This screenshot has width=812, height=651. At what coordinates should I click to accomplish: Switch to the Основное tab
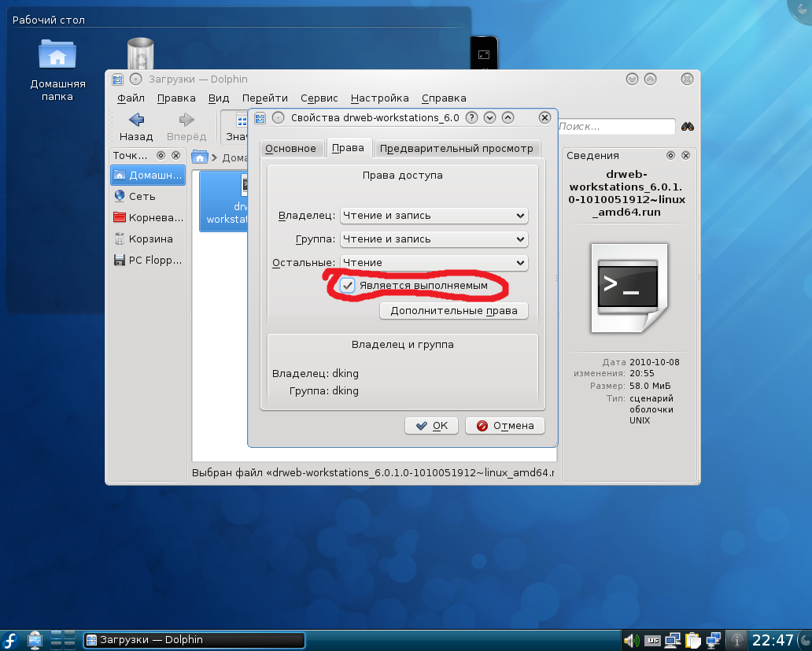pyautogui.click(x=290, y=148)
